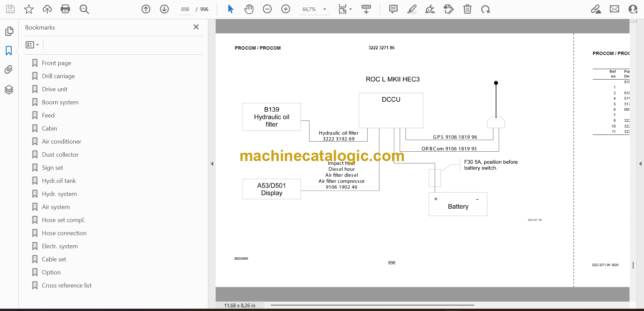
Task: Click the current page number field
Action: click(x=185, y=9)
